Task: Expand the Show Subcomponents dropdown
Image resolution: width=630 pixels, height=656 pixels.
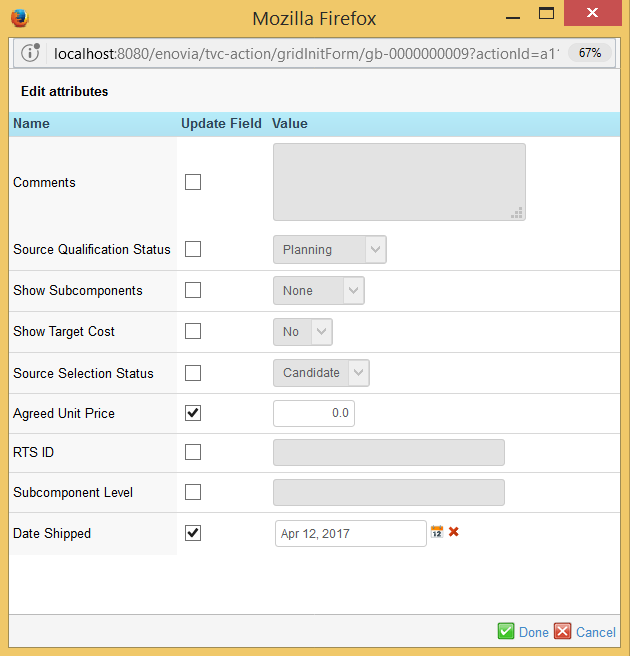Action: click(318, 291)
